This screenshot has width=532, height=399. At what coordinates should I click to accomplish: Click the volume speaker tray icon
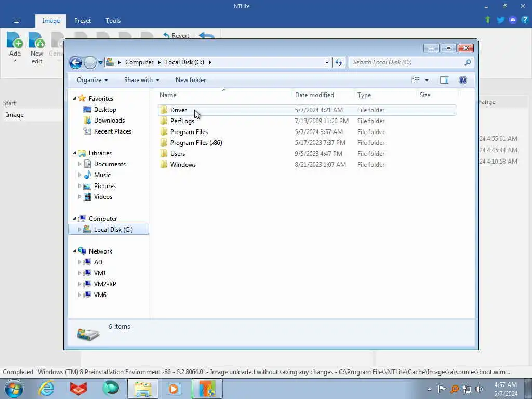point(480,389)
